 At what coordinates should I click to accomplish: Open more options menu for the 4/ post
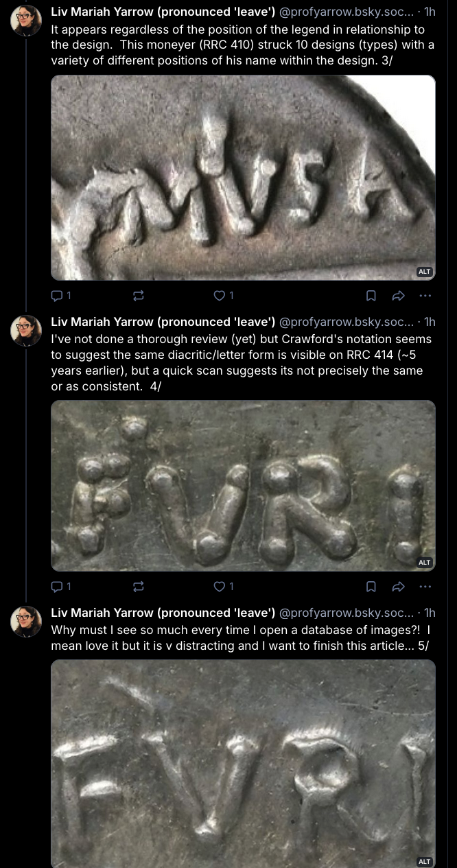[425, 587]
